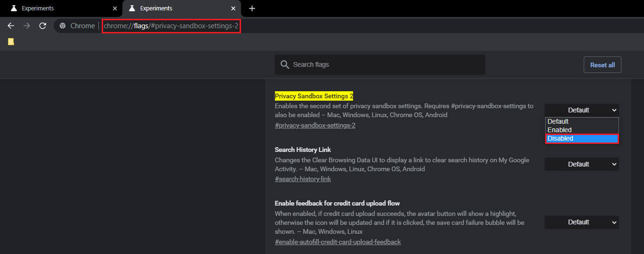Go forward with the forward arrow
This screenshot has height=254, width=644.
pyautogui.click(x=27, y=26)
